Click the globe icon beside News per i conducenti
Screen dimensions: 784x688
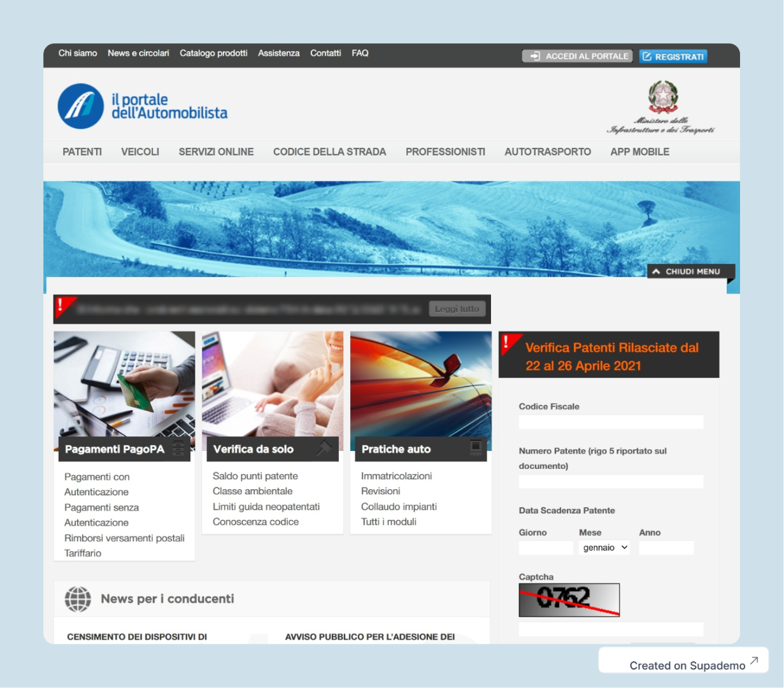coord(78,599)
